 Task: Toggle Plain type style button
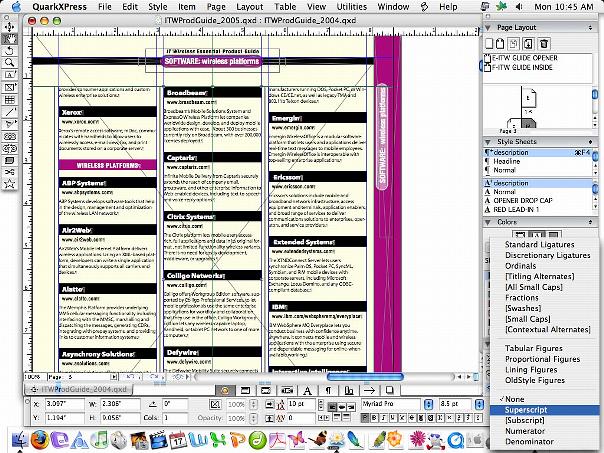point(365,418)
